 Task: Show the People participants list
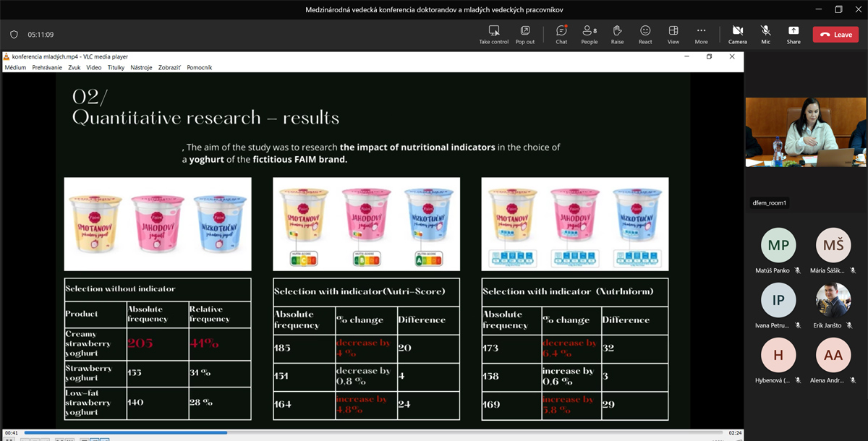coord(590,34)
